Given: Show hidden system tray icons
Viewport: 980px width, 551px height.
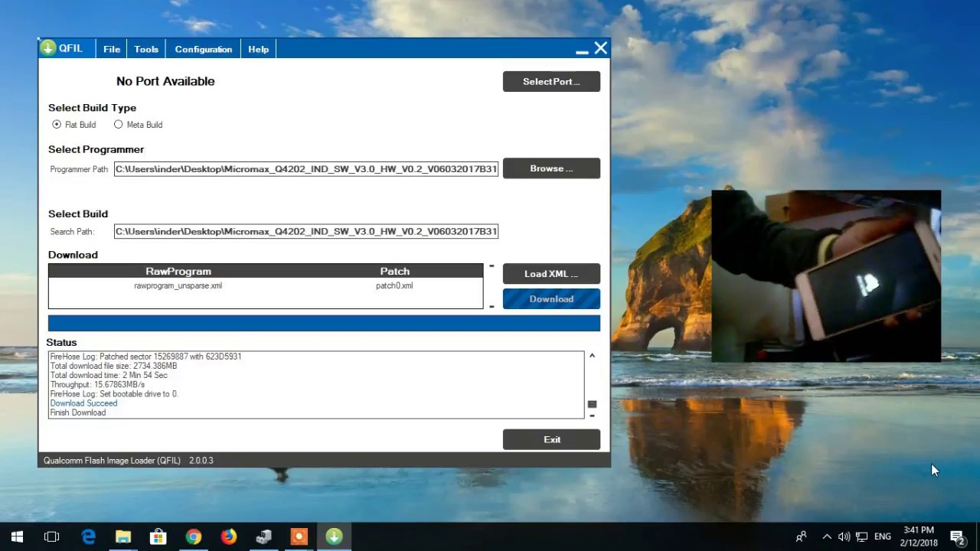Looking at the screenshot, I should [x=827, y=536].
